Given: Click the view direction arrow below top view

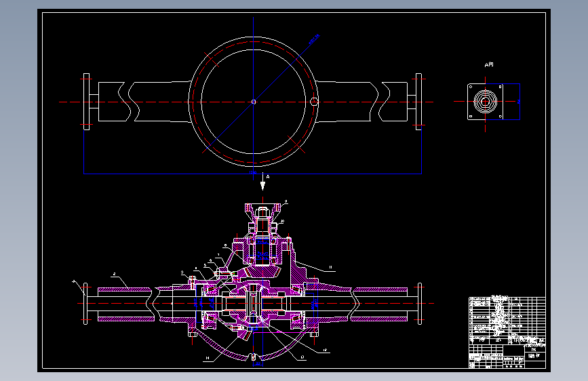Looking at the screenshot, I should [262, 182].
